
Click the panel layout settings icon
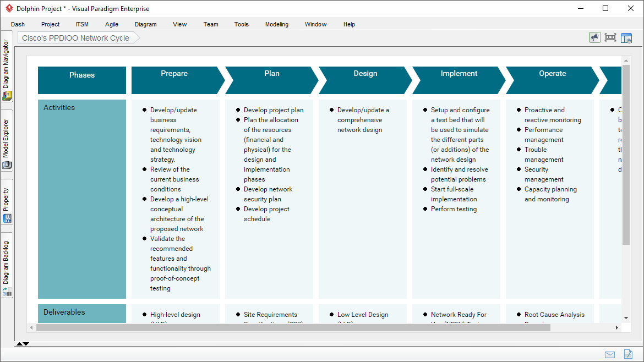tap(626, 38)
